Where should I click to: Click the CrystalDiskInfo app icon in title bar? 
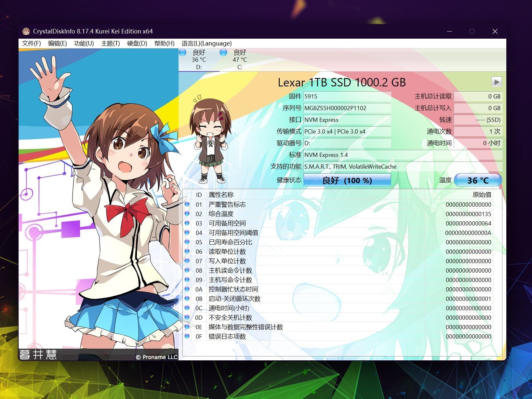point(26,32)
